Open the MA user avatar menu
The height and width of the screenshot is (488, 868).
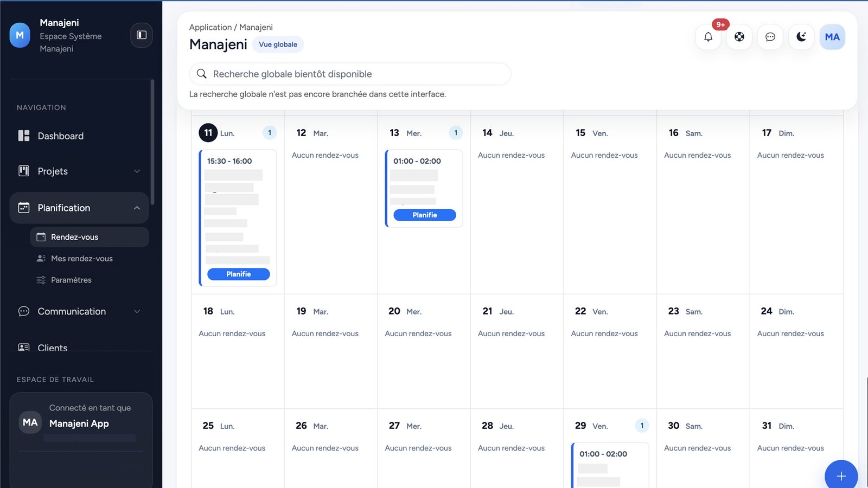(832, 37)
